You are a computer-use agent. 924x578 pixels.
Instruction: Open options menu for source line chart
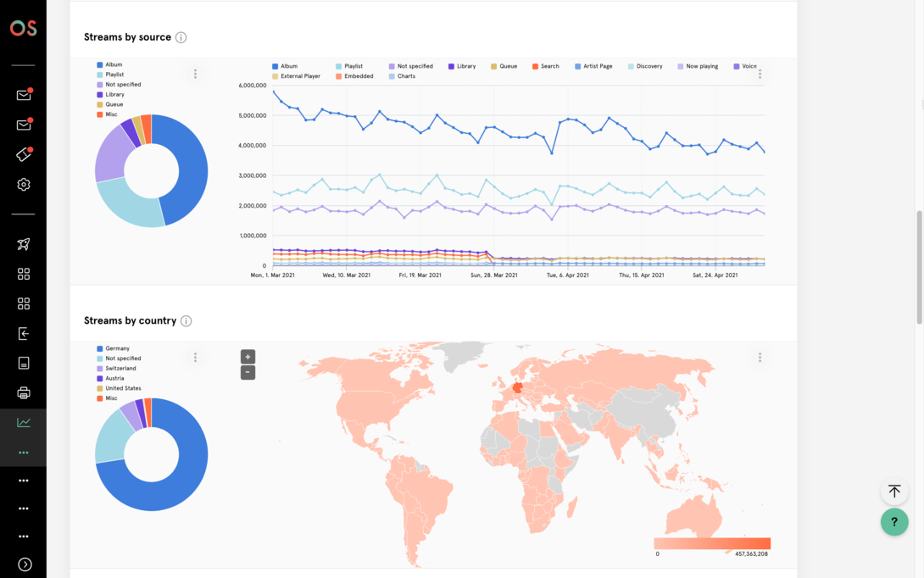760,75
